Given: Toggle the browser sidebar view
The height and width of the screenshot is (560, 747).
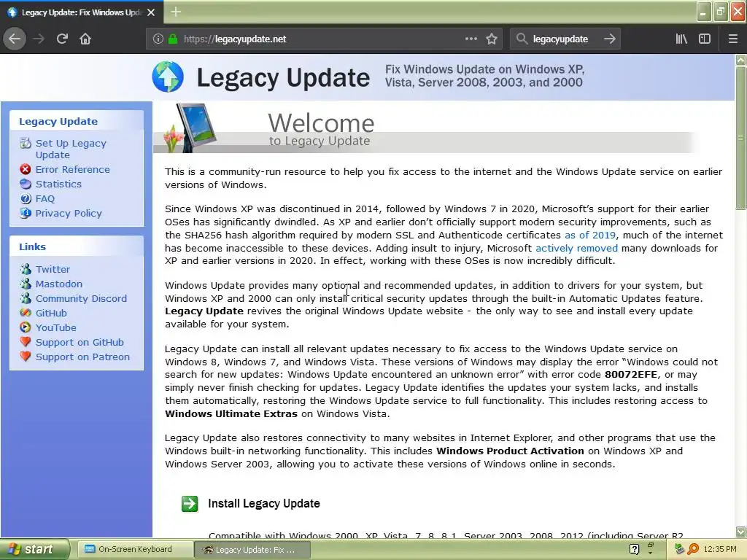Looking at the screenshot, I should point(705,39).
